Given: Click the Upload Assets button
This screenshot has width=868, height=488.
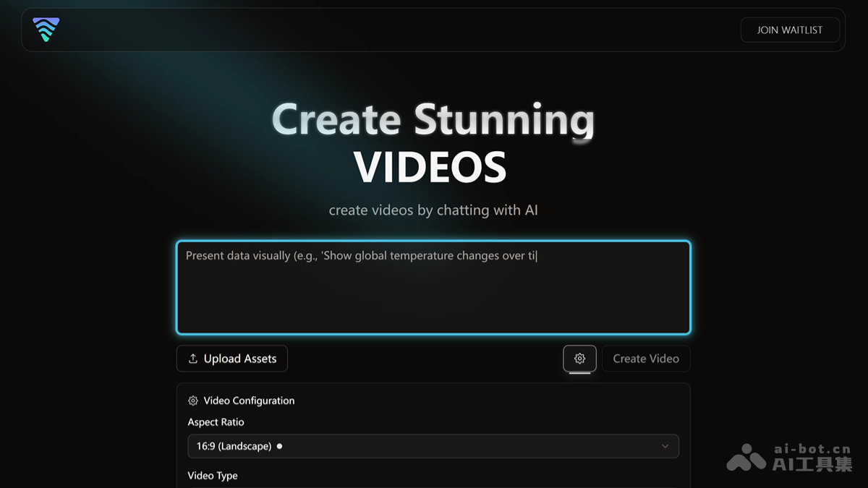Looking at the screenshot, I should [x=231, y=359].
